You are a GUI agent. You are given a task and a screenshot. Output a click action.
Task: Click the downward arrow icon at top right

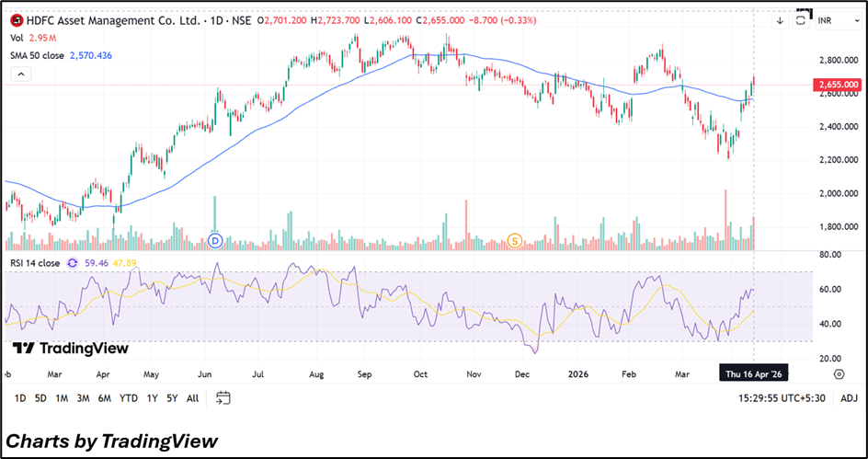pyautogui.click(x=780, y=19)
